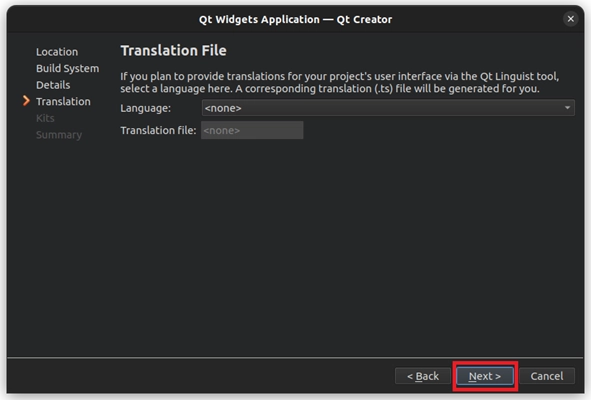Select the Details step in sidebar
The image size is (591, 400).
(53, 85)
